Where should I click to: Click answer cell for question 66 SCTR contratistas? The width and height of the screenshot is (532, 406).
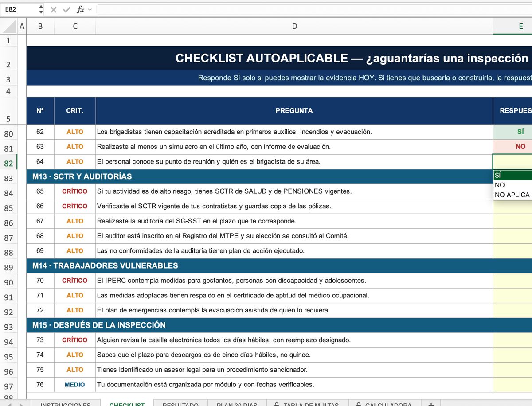(512, 206)
